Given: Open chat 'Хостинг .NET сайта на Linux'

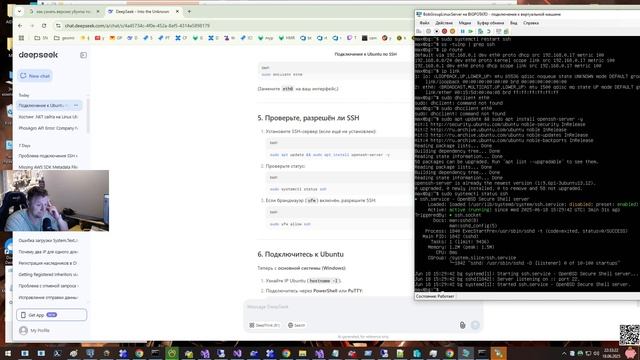Looking at the screenshot, I should 48,117.
